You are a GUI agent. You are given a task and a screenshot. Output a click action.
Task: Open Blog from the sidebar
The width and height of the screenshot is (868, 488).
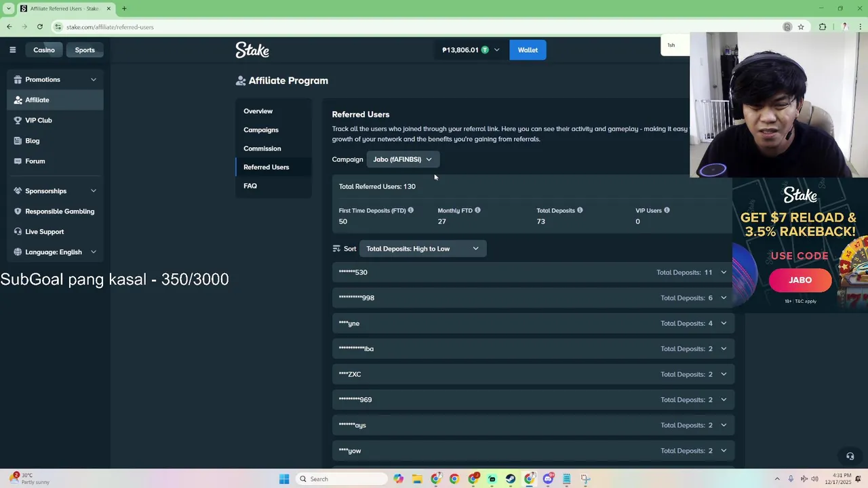[56, 140]
